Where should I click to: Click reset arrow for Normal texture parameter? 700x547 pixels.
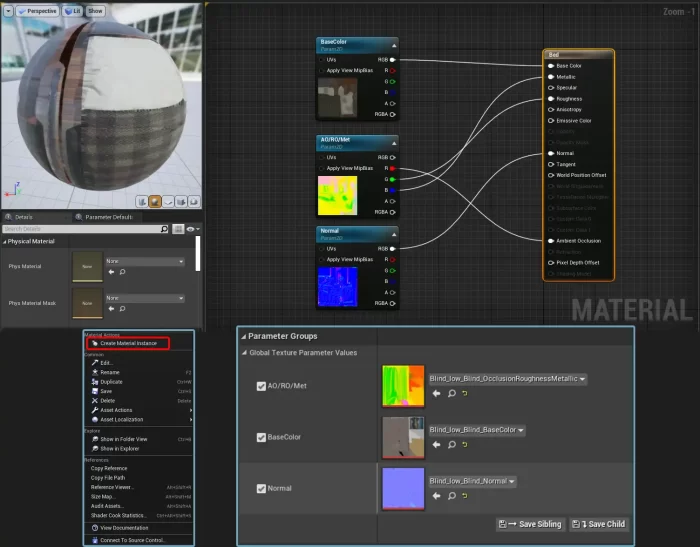tap(466, 495)
